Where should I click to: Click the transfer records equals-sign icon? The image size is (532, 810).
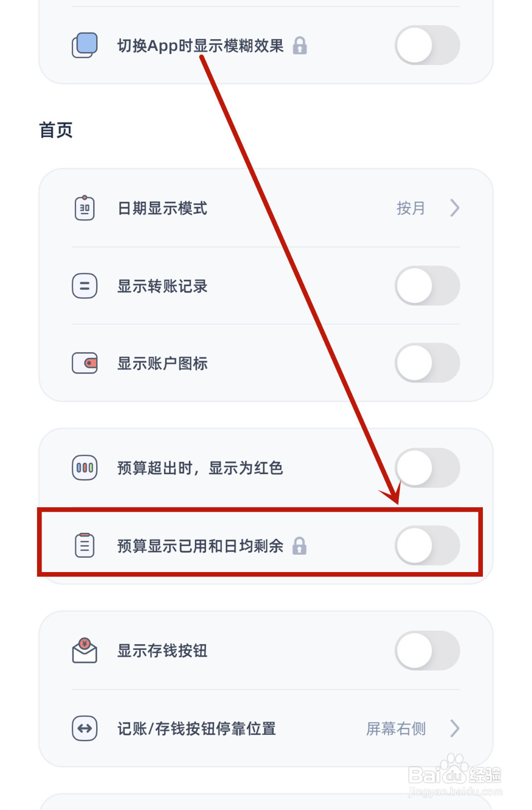[85, 286]
